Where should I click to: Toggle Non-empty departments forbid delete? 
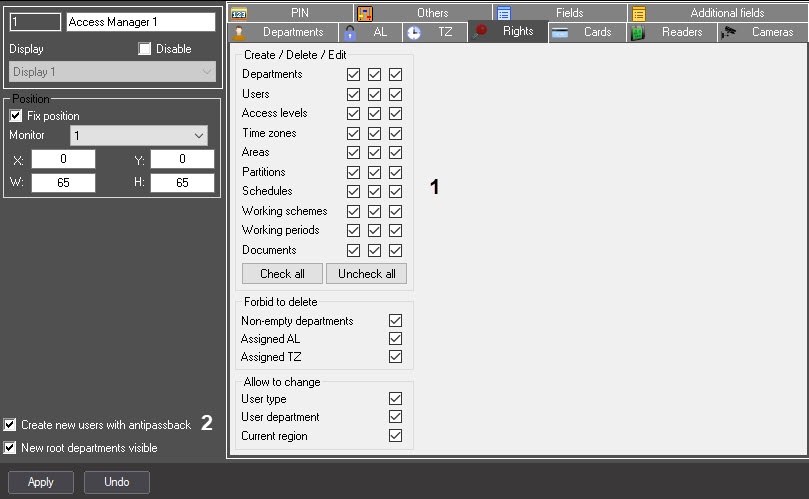pyautogui.click(x=396, y=320)
